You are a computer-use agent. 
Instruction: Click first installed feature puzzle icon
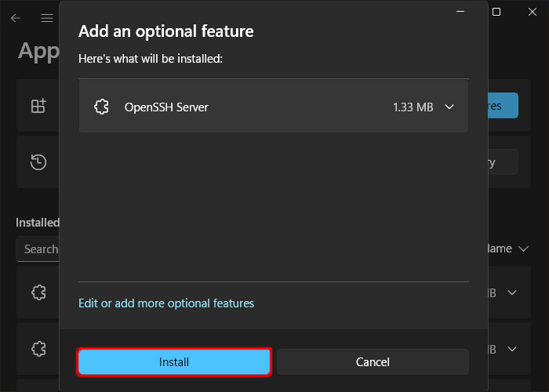pos(38,292)
